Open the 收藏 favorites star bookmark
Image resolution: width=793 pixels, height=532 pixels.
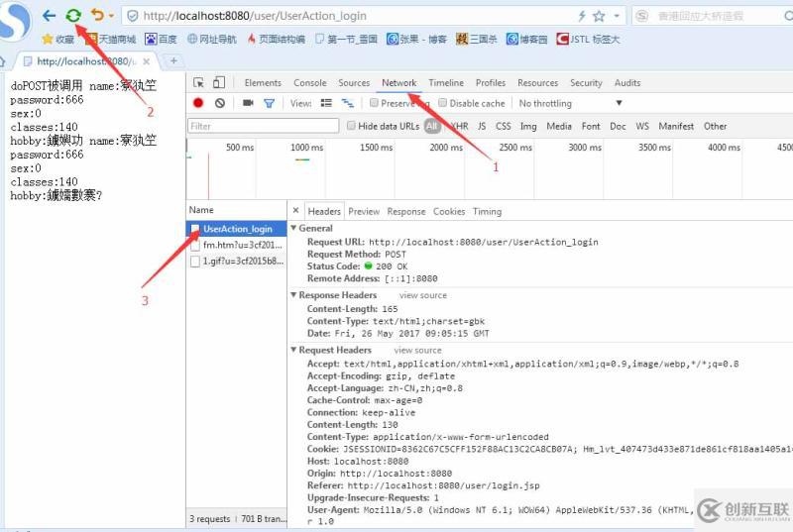[x=58, y=39]
